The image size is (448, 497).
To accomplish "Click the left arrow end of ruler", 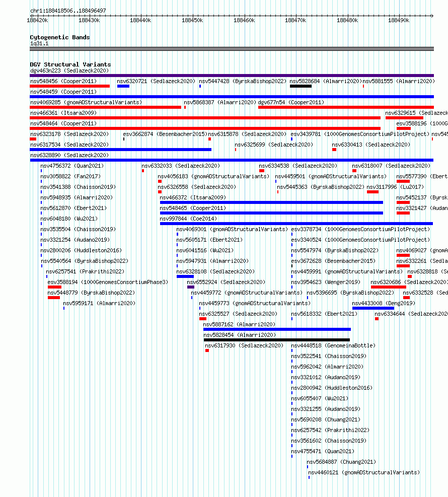I will click(32, 16).
